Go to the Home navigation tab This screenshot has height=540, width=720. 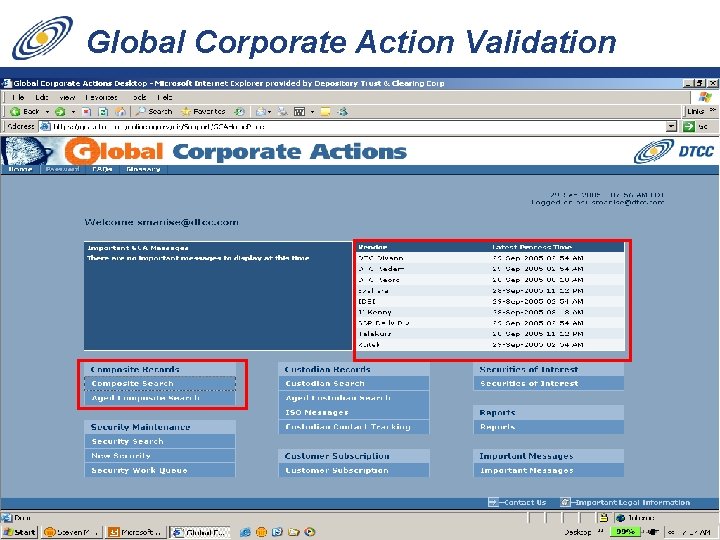(x=20, y=169)
